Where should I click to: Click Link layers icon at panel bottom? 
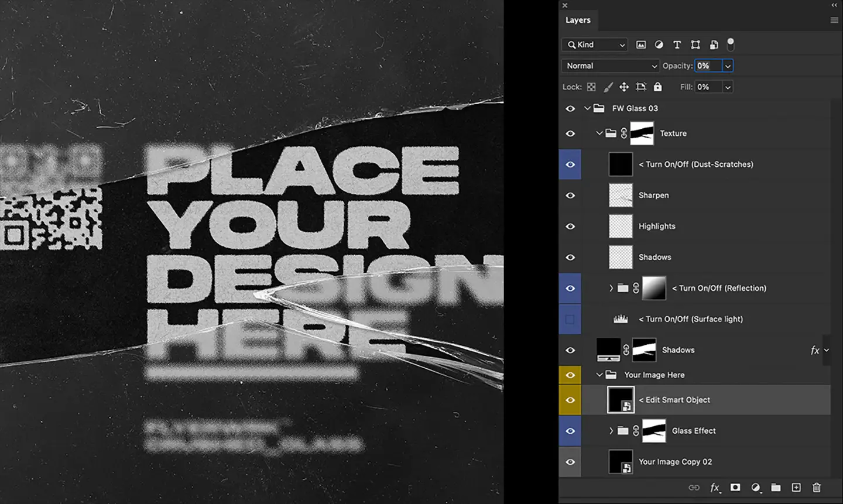coord(694,488)
